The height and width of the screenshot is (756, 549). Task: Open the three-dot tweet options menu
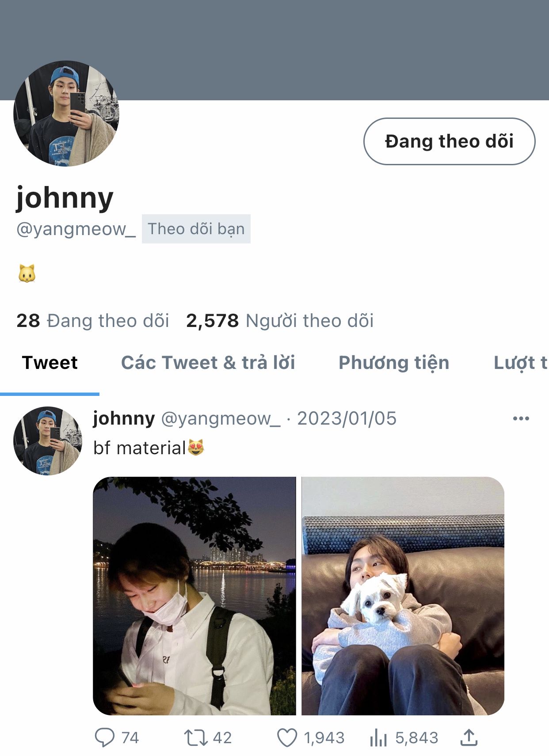(521, 418)
